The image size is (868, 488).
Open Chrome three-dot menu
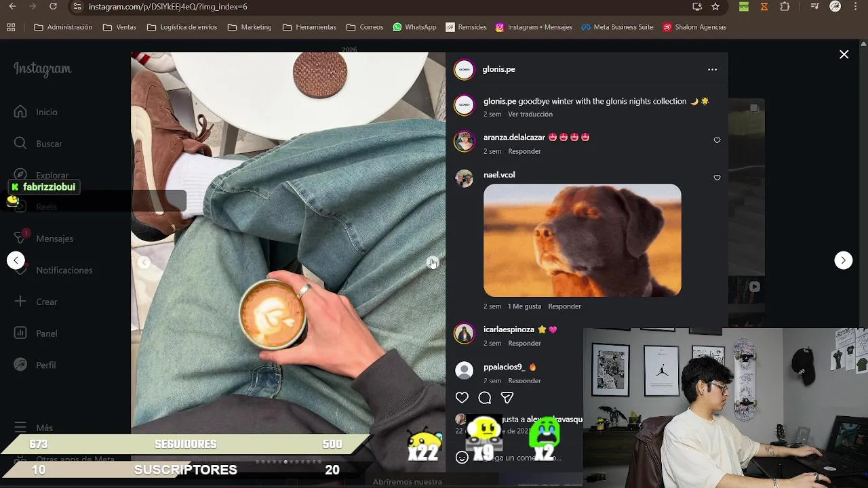855,7
